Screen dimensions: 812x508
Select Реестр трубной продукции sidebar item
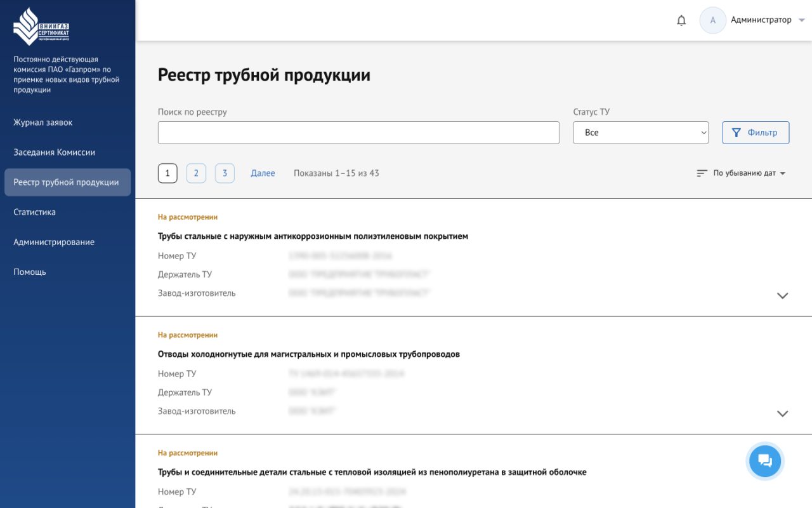pyautogui.click(x=67, y=182)
